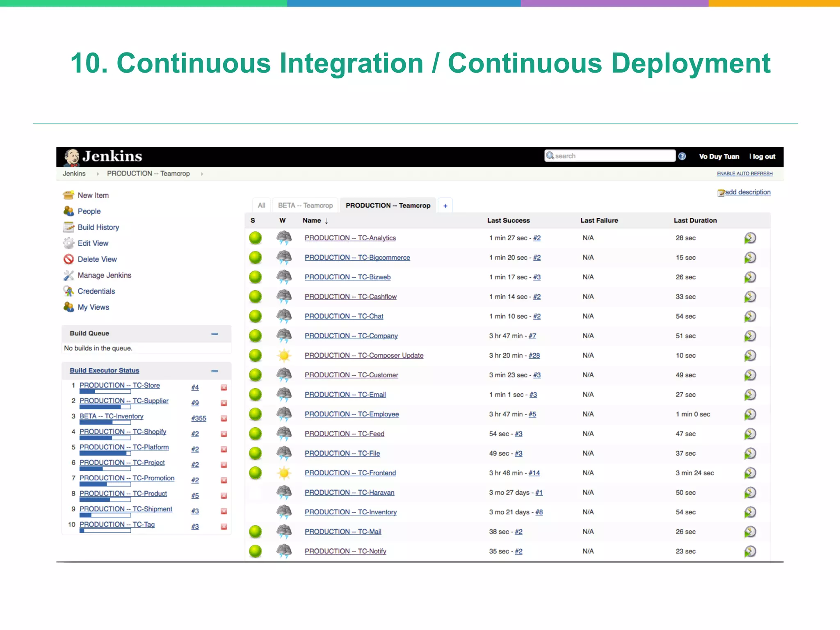
Task: Open build #28 of TC-Composer Update
Action: [534, 356]
